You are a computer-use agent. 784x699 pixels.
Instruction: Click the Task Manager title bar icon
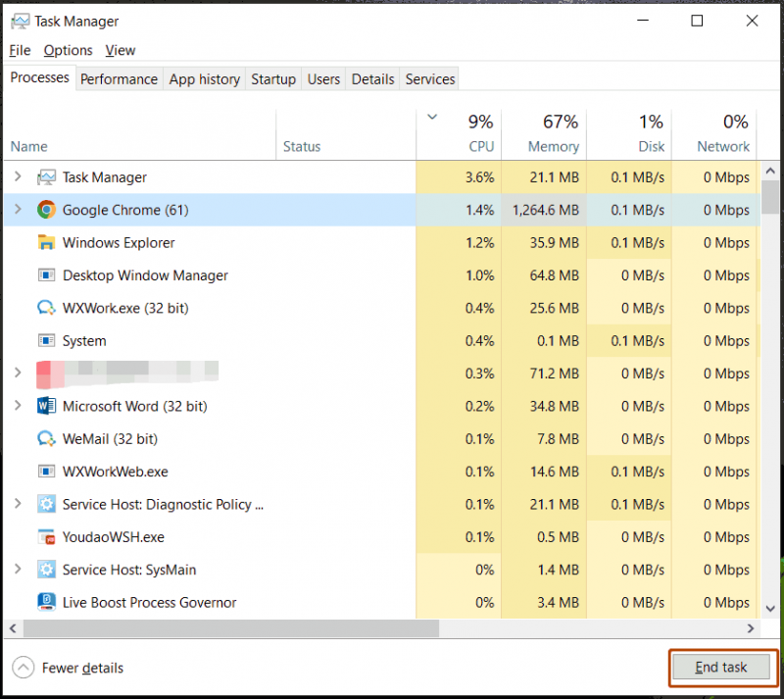pyautogui.click(x=20, y=21)
